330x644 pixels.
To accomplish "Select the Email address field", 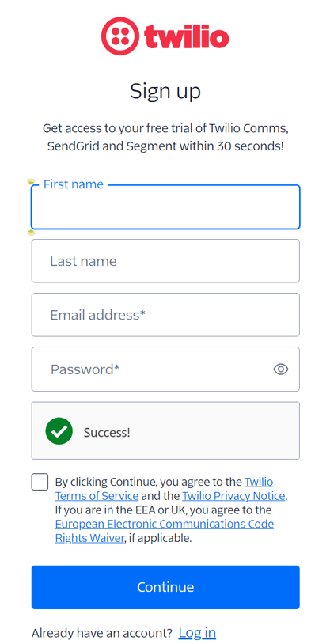I will pyautogui.click(x=165, y=315).
